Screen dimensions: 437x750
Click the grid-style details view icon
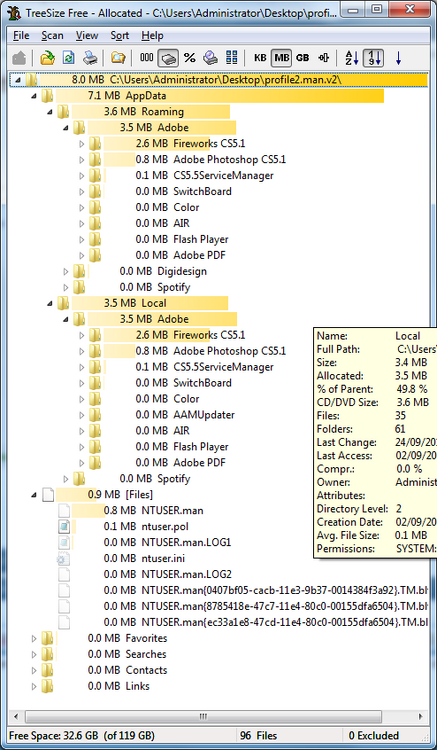(x=232, y=58)
